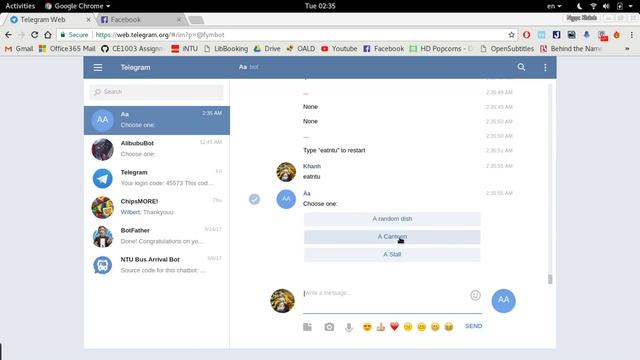
Task: Choose "A Canteen" option
Action: (392, 237)
